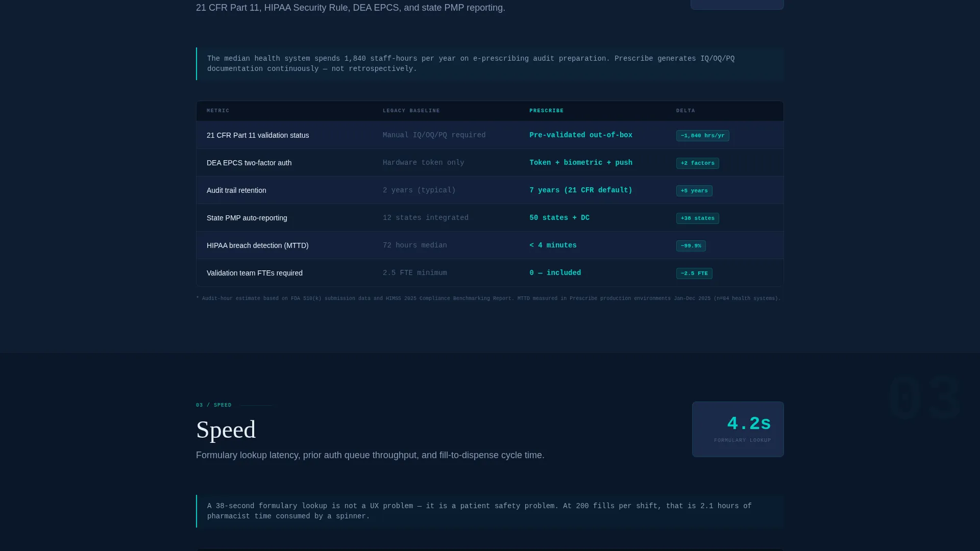The width and height of the screenshot is (980, 551).
Task: Click the +38 states delta badge
Action: click(x=697, y=218)
